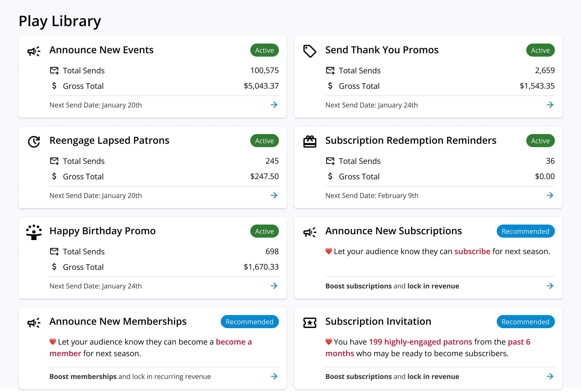Screen dimensions: 581x392
Task: Open Reengage Lapsed Patrons via its arrow
Action: point(274,195)
